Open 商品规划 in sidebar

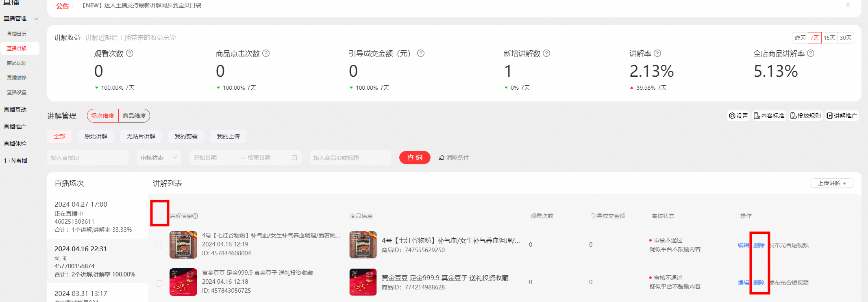point(17,63)
